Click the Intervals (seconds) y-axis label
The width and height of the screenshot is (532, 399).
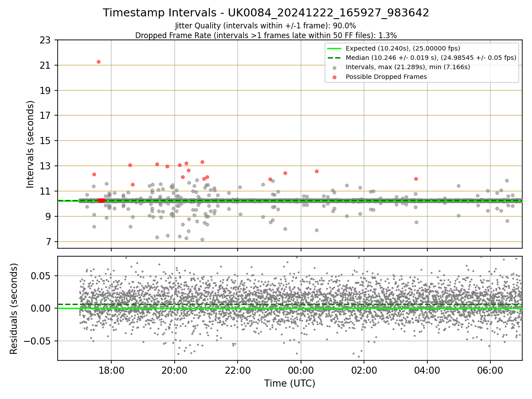[30, 144]
